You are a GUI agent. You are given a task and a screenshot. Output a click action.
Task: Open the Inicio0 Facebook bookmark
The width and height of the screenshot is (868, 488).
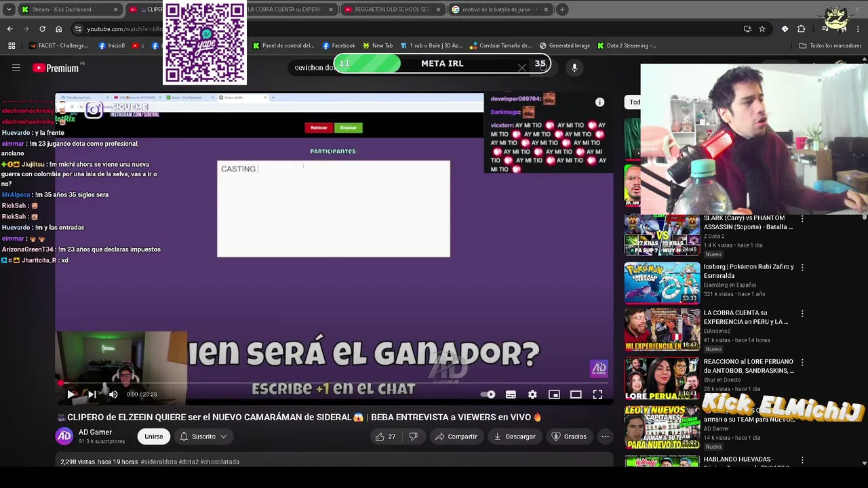coord(112,45)
